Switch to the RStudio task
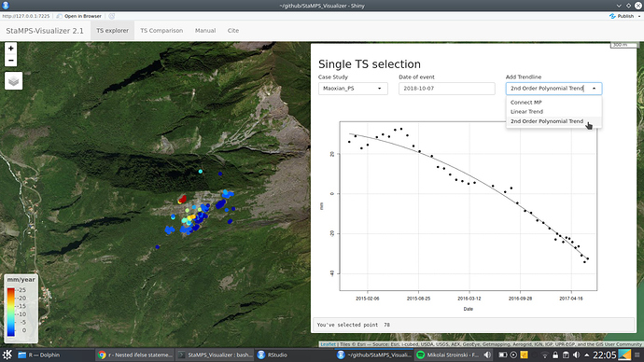This screenshot has width=644, height=362. click(294, 355)
